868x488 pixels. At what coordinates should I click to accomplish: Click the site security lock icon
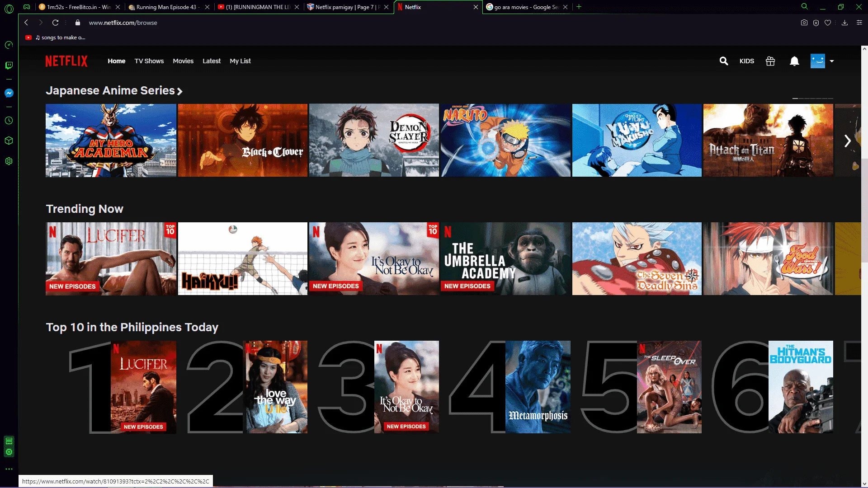point(78,23)
